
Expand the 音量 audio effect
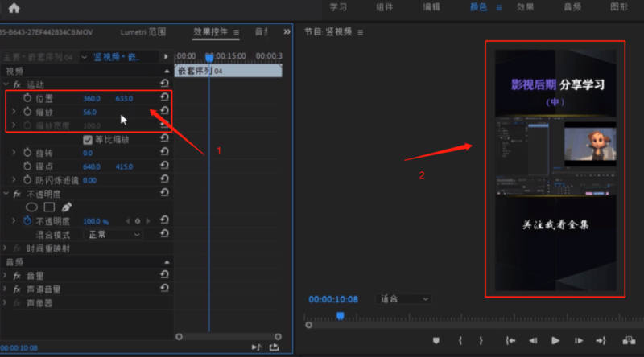5,275
